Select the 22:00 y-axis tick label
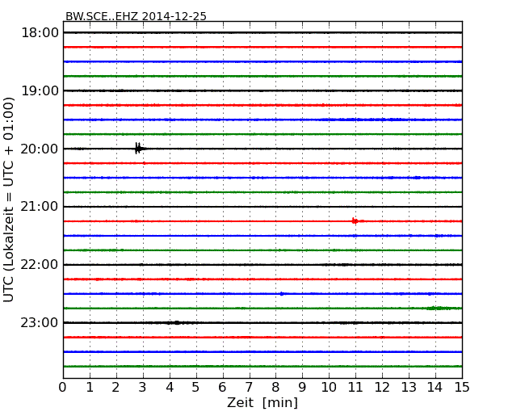 pos(39,265)
